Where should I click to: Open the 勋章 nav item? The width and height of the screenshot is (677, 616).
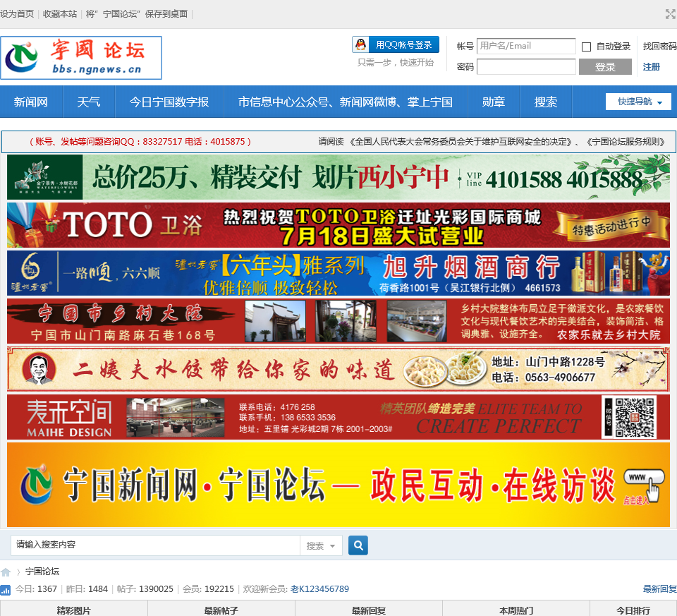494,102
